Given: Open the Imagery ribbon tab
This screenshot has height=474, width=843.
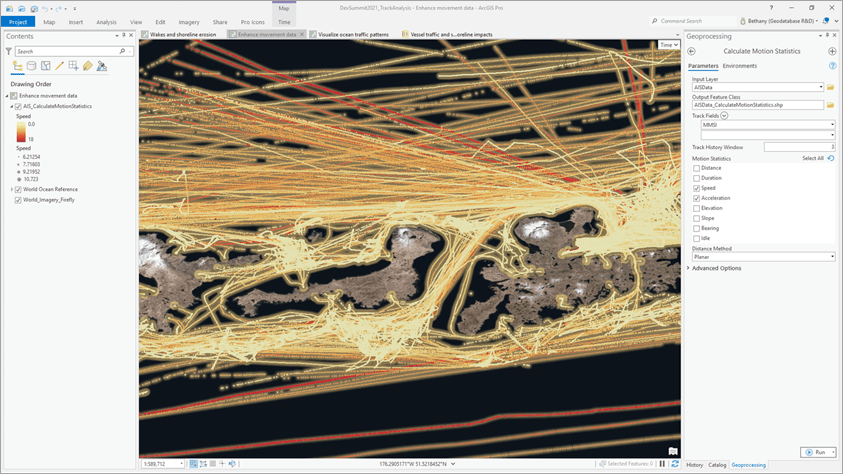Looking at the screenshot, I should tap(189, 22).
